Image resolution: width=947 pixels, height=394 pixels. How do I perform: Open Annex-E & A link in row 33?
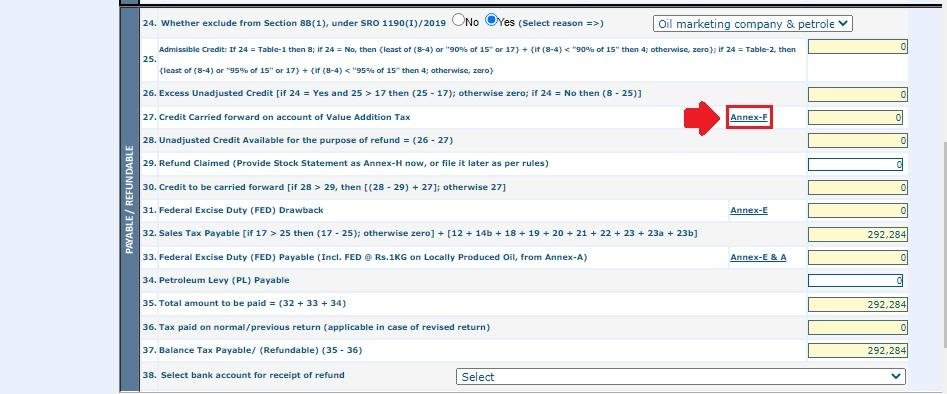(758, 257)
